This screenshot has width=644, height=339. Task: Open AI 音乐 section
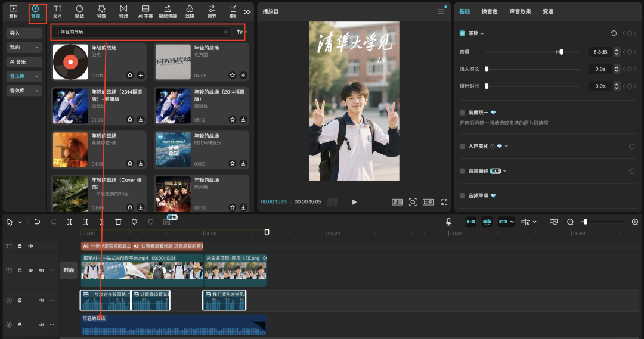coord(24,61)
